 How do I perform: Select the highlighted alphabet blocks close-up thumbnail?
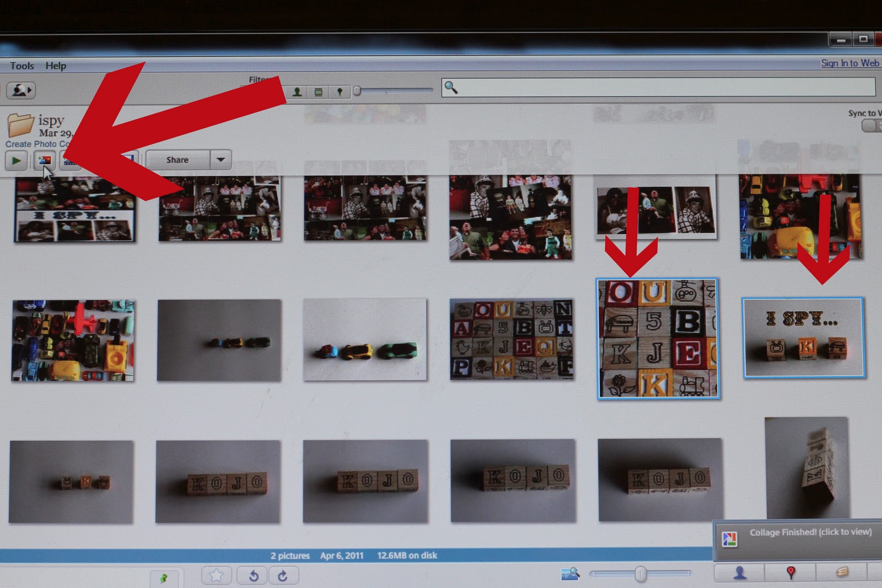point(658,338)
